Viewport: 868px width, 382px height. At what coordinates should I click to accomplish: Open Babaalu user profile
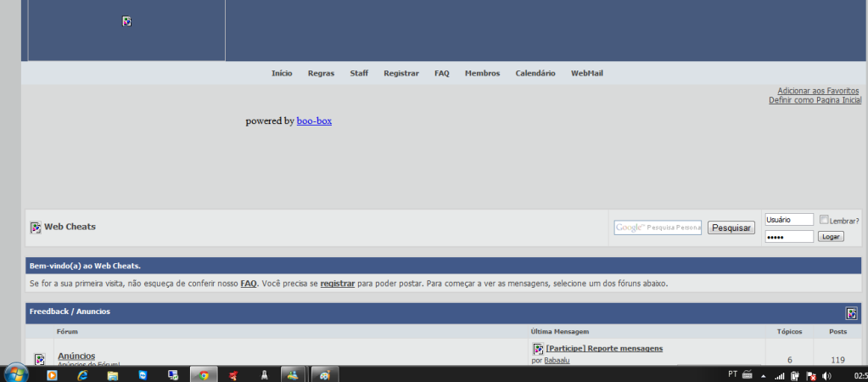[557, 361]
